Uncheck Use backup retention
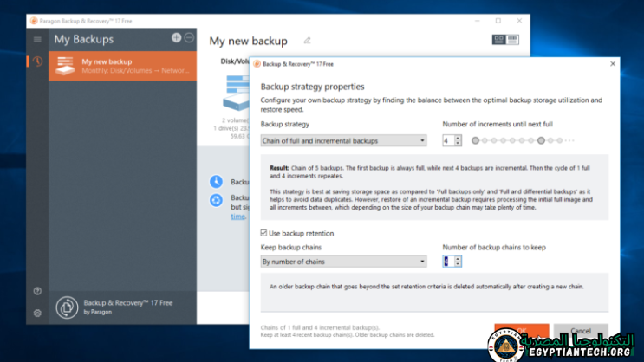This screenshot has height=362, width=644. tap(264, 233)
